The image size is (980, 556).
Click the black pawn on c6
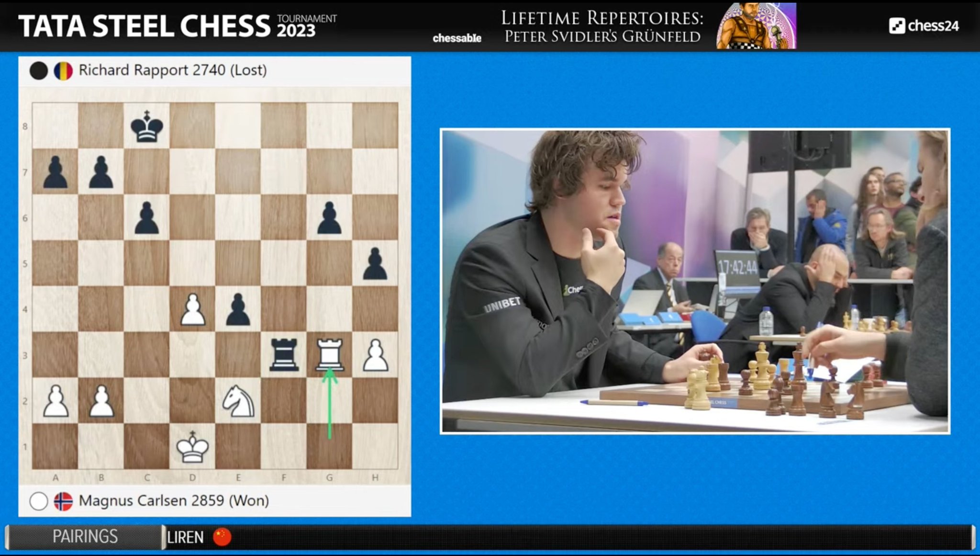pyautogui.click(x=146, y=218)
